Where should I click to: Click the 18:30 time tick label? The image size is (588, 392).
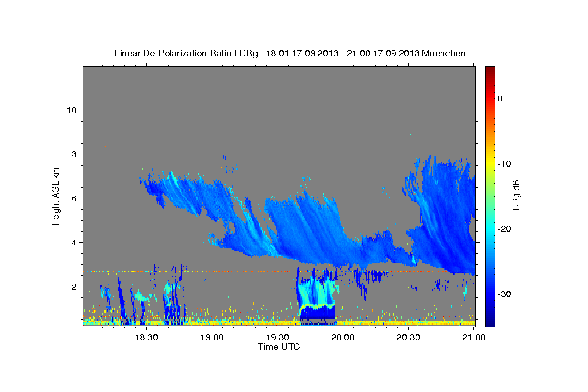coord(146,338)
